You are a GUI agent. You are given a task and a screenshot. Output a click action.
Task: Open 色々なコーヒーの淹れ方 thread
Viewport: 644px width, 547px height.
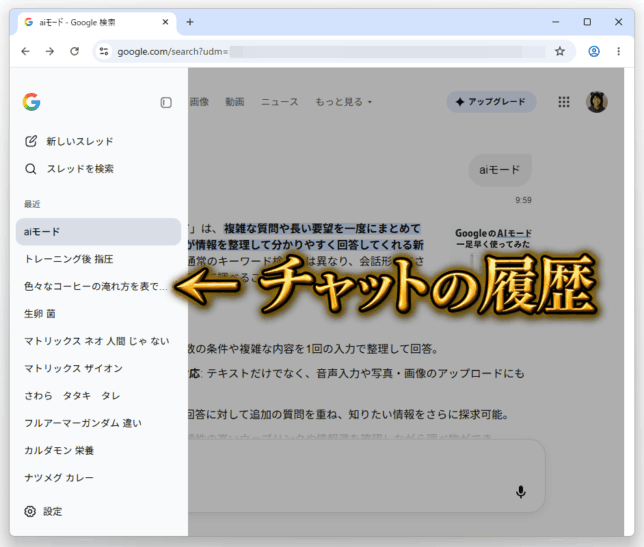coord(98,286)
